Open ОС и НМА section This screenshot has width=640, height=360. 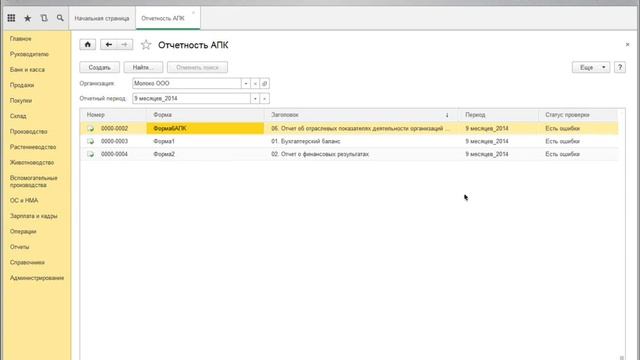click(24, 201)
